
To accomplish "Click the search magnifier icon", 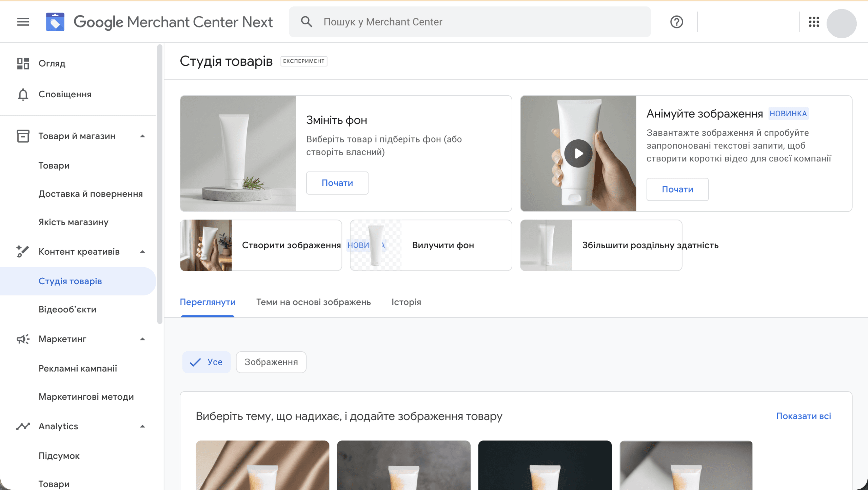I will pyautogui.click(x=307, y=22).
